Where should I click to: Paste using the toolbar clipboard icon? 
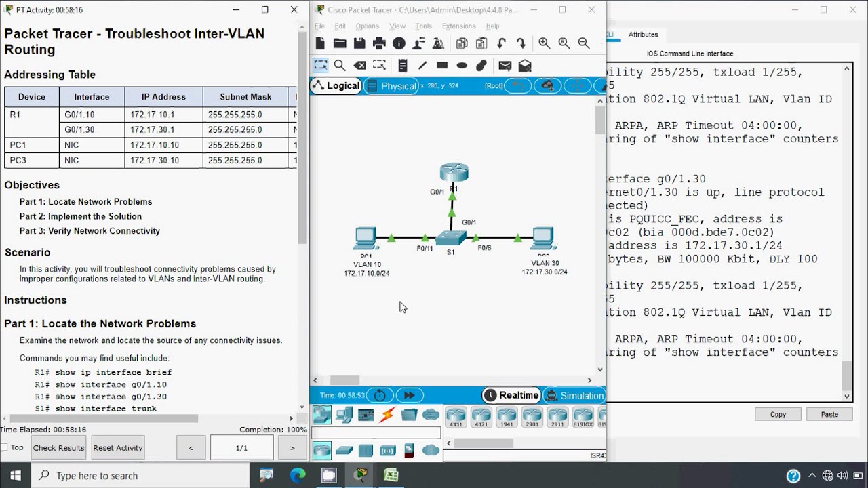point(481,43)
